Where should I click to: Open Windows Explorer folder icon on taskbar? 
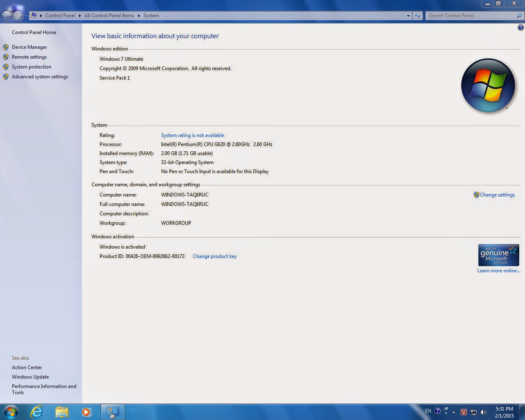(62, 412)
